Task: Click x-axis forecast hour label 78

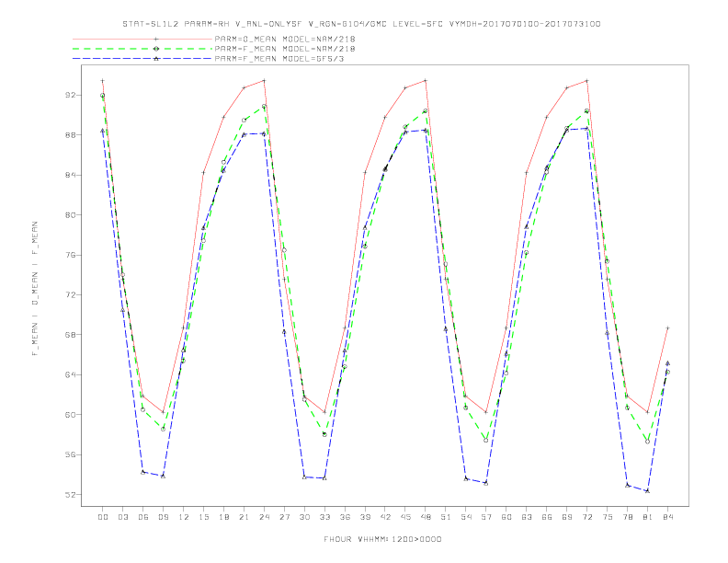Action: pyautogui.click(x=628, y=517)
